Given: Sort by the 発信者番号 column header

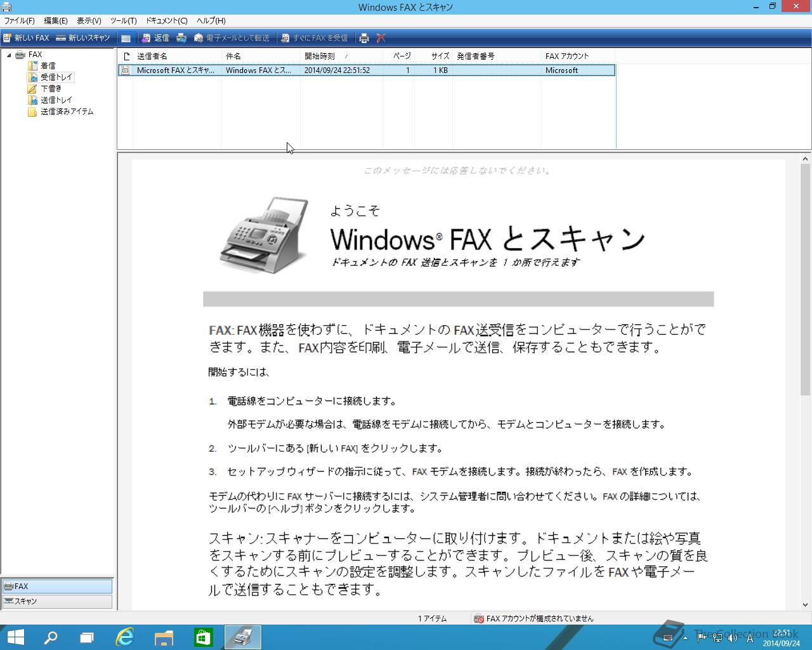Looking at the screenshot, I should pos(497,56).
